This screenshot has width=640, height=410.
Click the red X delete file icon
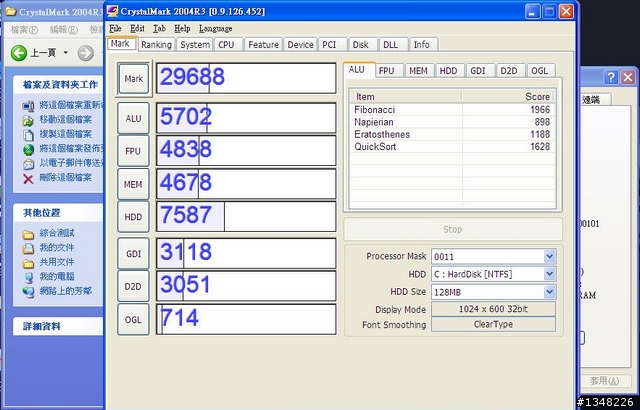[x=28, y=178]
